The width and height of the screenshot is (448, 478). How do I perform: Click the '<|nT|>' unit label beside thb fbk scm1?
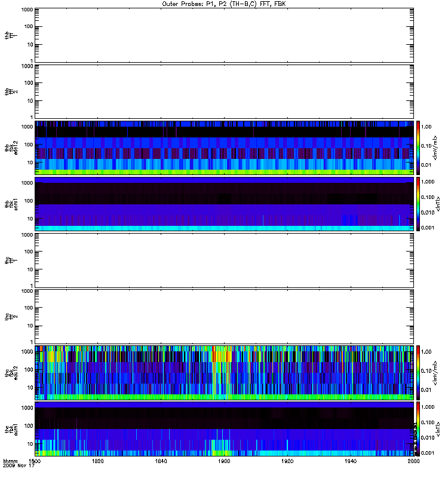click(438, 204)
